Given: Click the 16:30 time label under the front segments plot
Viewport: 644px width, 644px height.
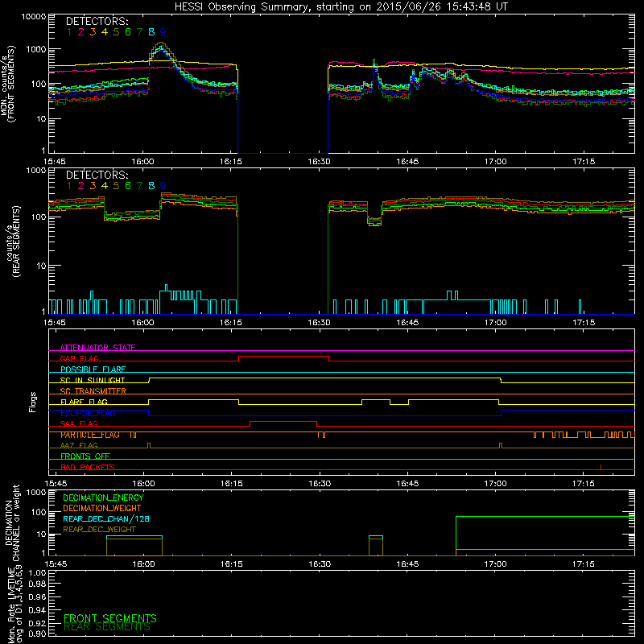Looking at the screenshot, I should tap(319, 162).
